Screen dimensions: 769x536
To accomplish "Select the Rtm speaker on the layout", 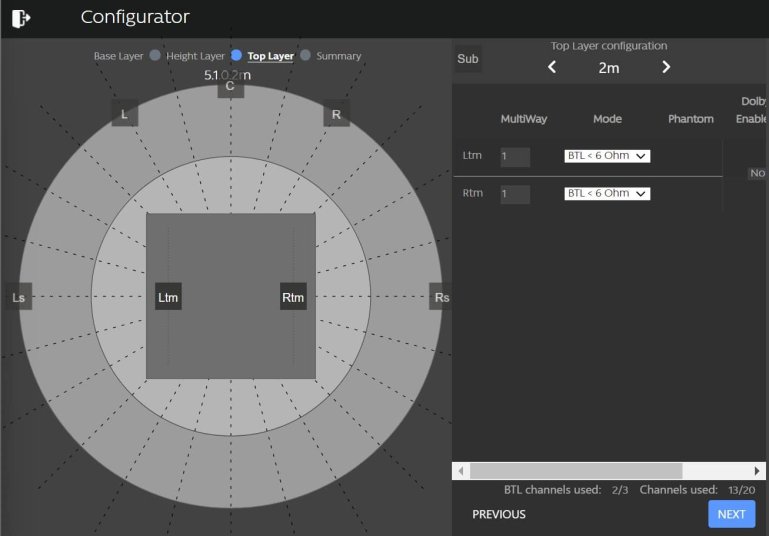I will pos(293,296).
